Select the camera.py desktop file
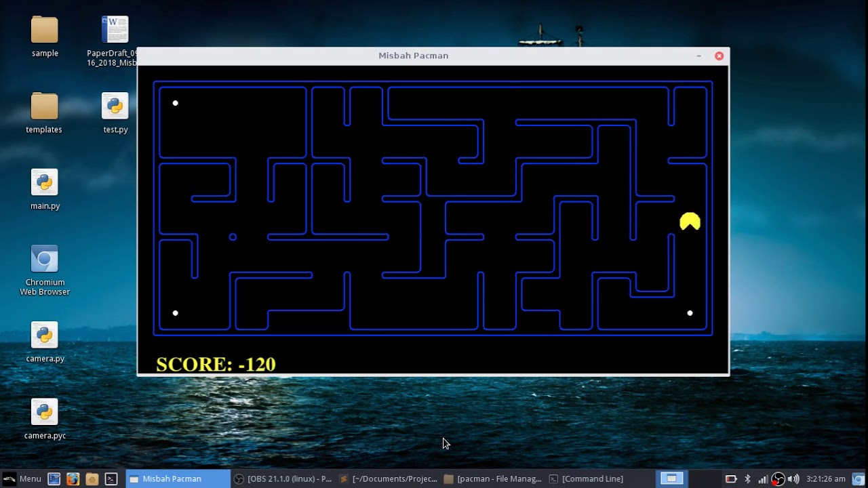 pos(45,342)
